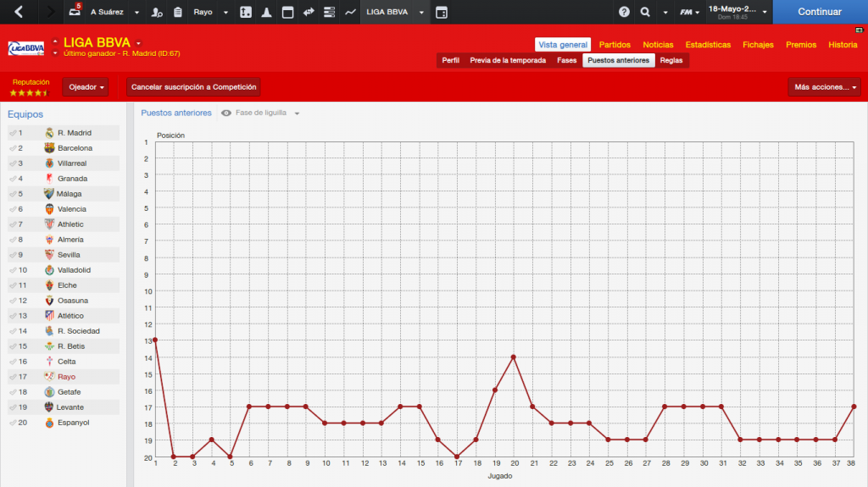
Task: Open Previa de la temporada sub-tab
Action: tap(508, 60)
